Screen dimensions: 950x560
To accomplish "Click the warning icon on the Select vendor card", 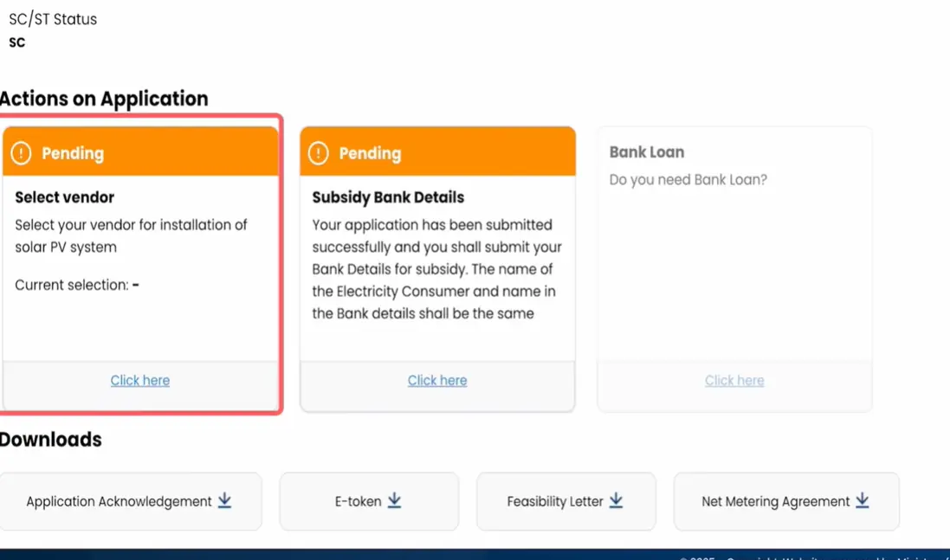I will tap(21, 153).
